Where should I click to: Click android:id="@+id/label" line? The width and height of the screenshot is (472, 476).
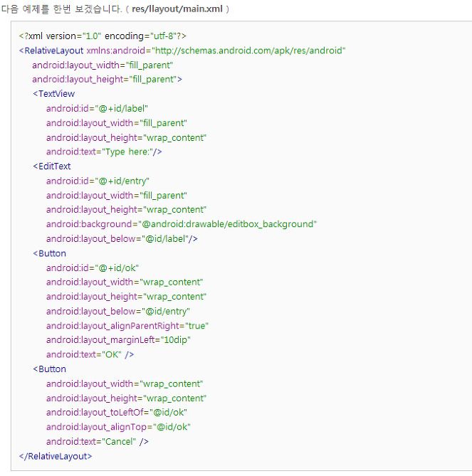[x=97, y=108]
